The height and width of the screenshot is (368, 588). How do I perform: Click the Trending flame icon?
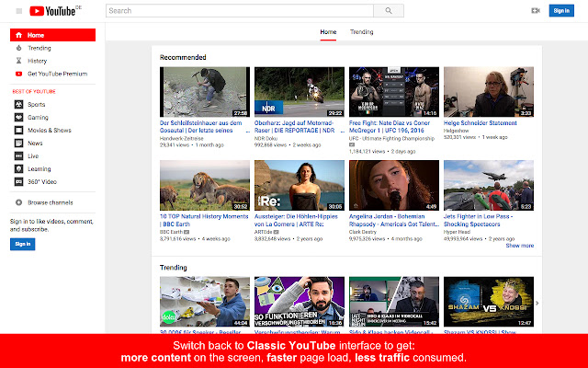[18, 48]
